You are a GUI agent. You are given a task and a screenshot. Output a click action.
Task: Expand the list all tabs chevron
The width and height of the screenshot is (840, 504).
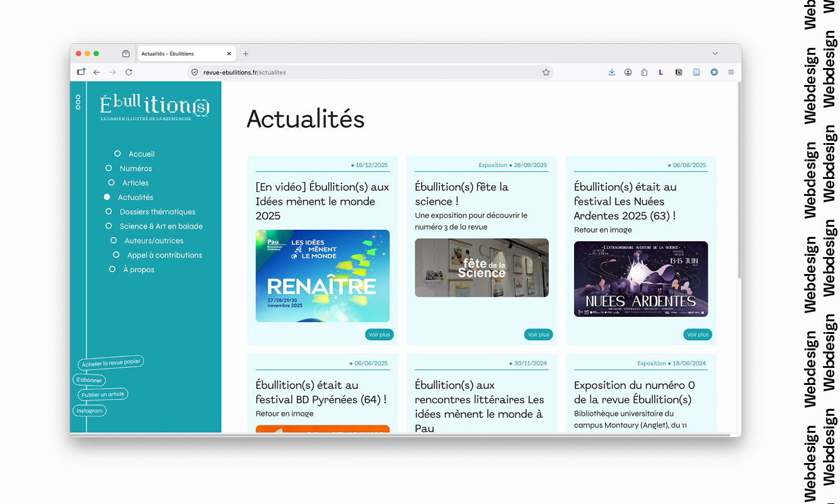coord(715,54)
